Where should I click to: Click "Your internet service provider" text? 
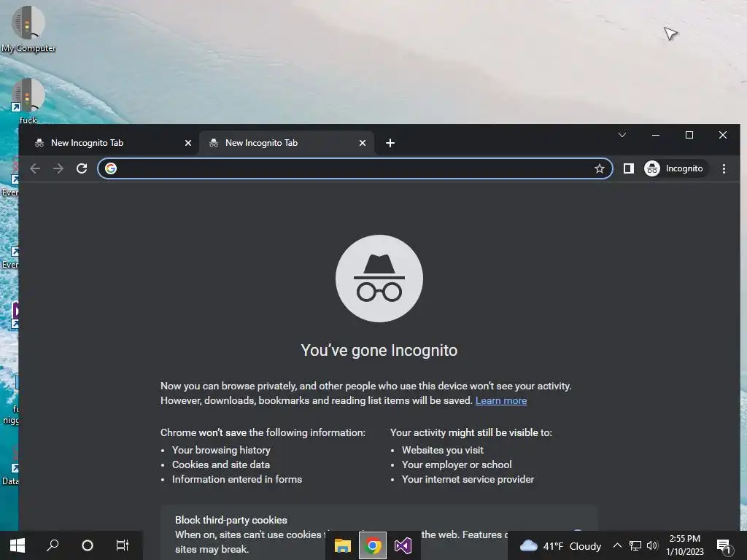[468, 480]
